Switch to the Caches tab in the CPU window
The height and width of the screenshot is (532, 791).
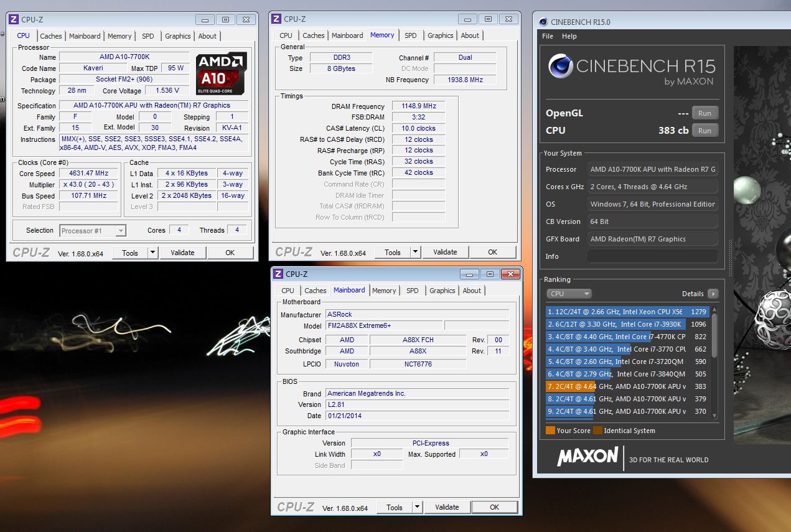pos(51,36)
